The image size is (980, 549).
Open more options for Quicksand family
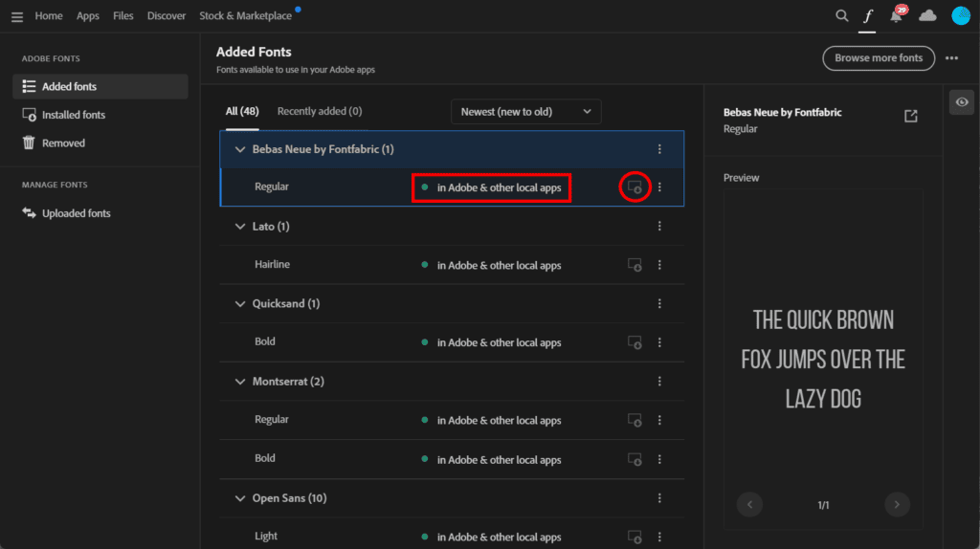click(659, 304)
